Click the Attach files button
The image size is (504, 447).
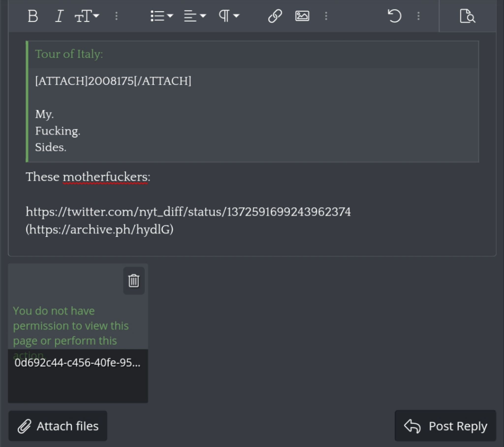(58, 426)
